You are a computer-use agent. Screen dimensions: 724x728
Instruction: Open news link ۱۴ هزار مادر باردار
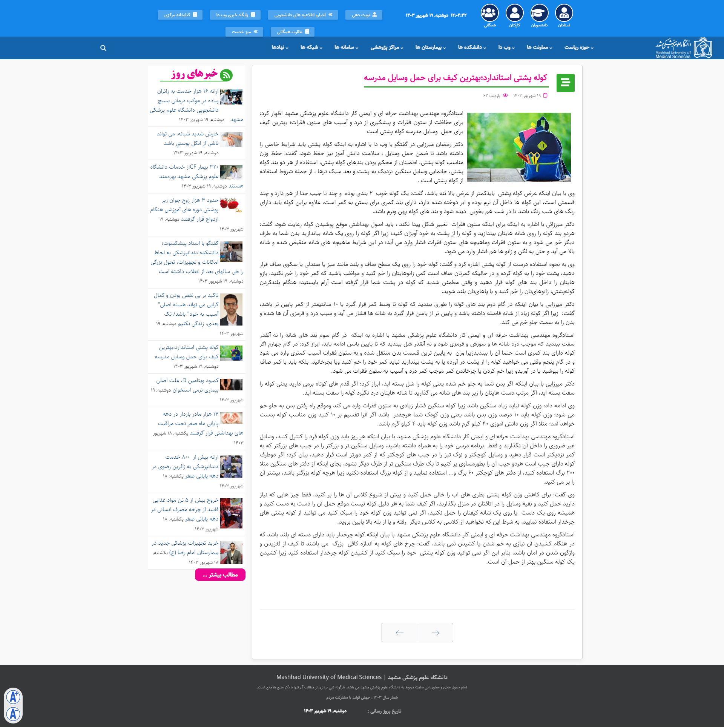[188, 423]
